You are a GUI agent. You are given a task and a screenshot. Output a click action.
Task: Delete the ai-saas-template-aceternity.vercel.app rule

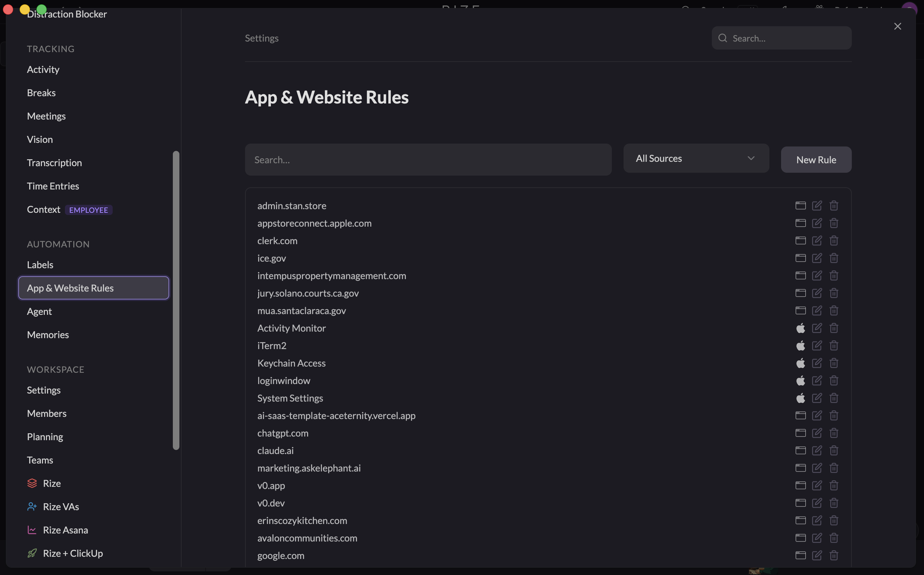834,416
